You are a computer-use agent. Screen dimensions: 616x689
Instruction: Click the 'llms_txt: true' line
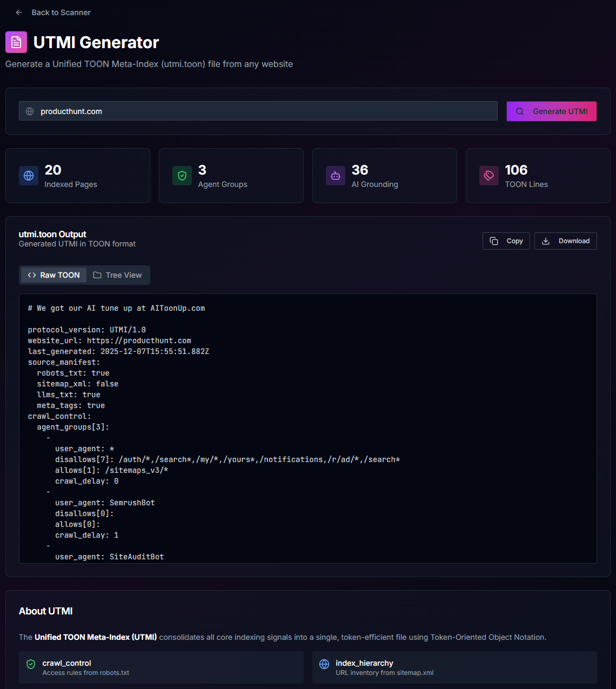pos(69,394)
